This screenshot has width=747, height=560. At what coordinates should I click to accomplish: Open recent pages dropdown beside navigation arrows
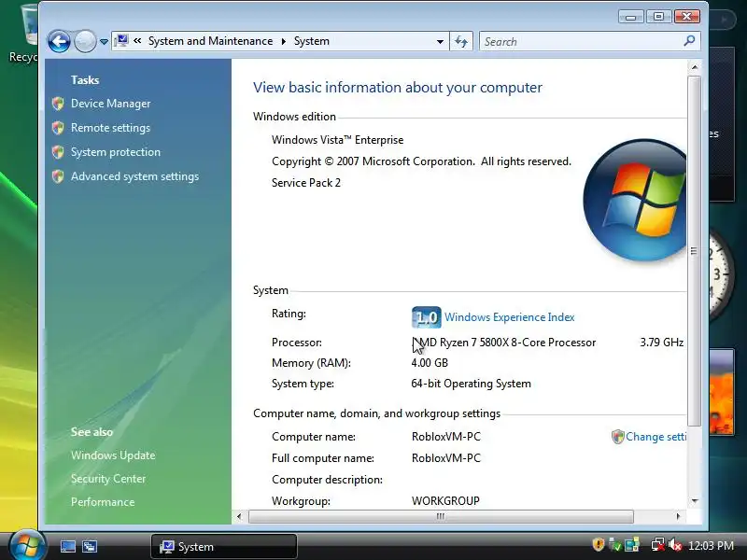click(104, 42)
